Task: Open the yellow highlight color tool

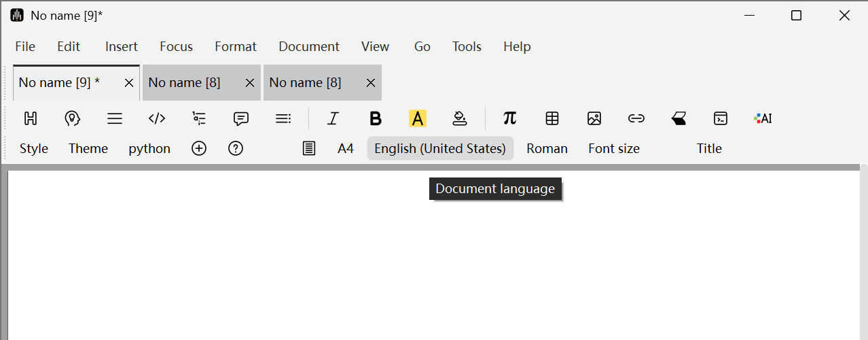Action: click(417, 118)
